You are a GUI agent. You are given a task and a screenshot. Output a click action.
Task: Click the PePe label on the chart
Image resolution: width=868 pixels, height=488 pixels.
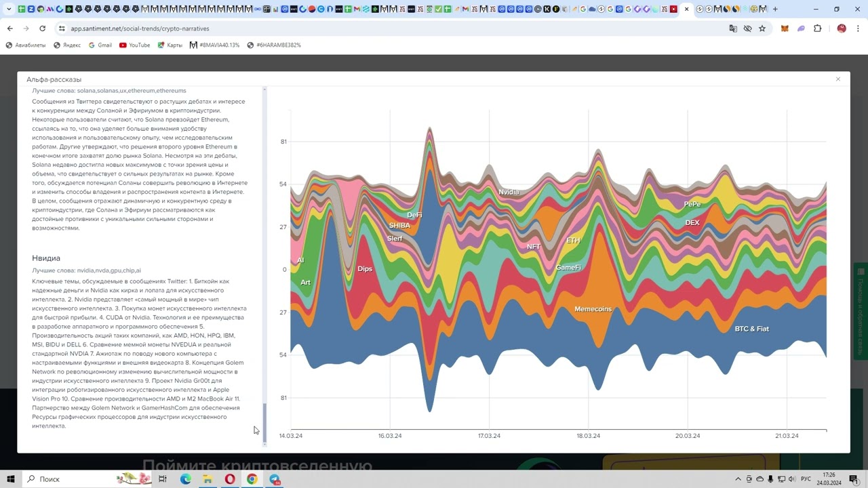(x=692, y=204)
